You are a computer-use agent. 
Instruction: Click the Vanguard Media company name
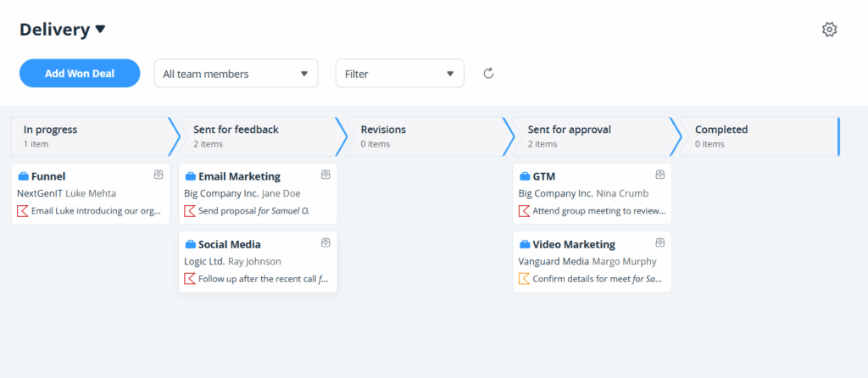554,262
